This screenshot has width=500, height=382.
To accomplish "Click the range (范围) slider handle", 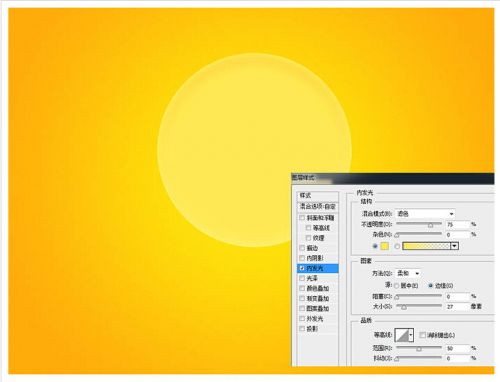I will (x=419, y=349).
